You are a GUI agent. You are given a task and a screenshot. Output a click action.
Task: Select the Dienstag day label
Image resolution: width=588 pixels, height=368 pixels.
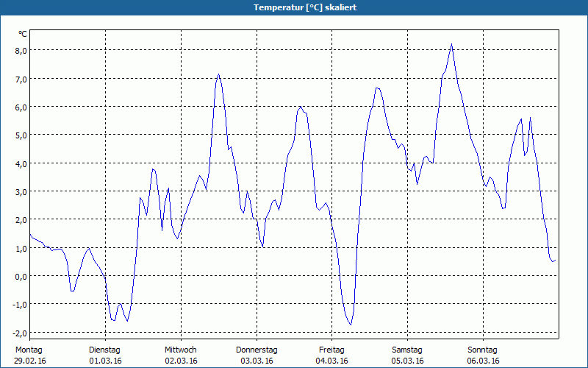[x=104, y=350]
